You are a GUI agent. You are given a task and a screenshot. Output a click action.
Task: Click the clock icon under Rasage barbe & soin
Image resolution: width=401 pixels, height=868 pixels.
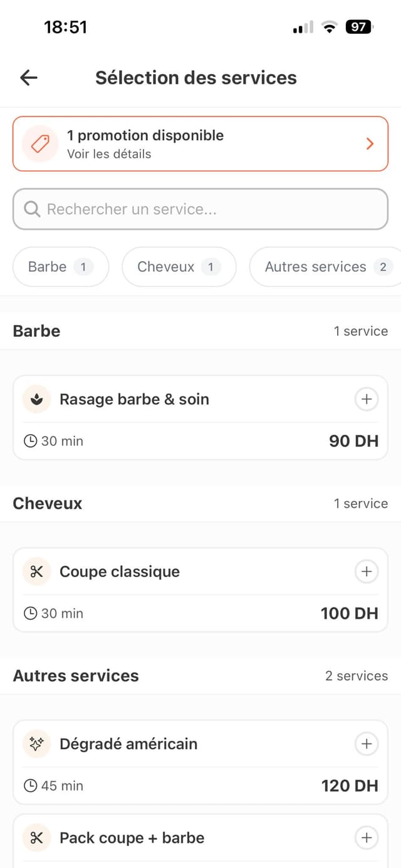tap(29, 441)
